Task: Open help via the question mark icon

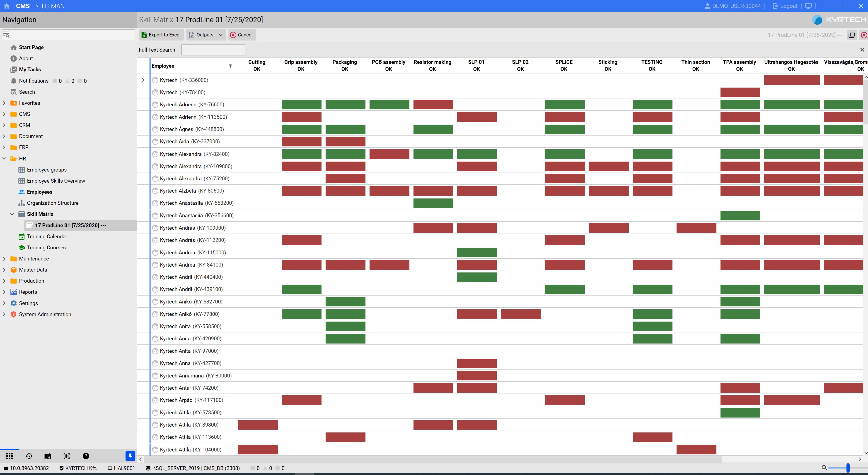Action: coord(86,456)
